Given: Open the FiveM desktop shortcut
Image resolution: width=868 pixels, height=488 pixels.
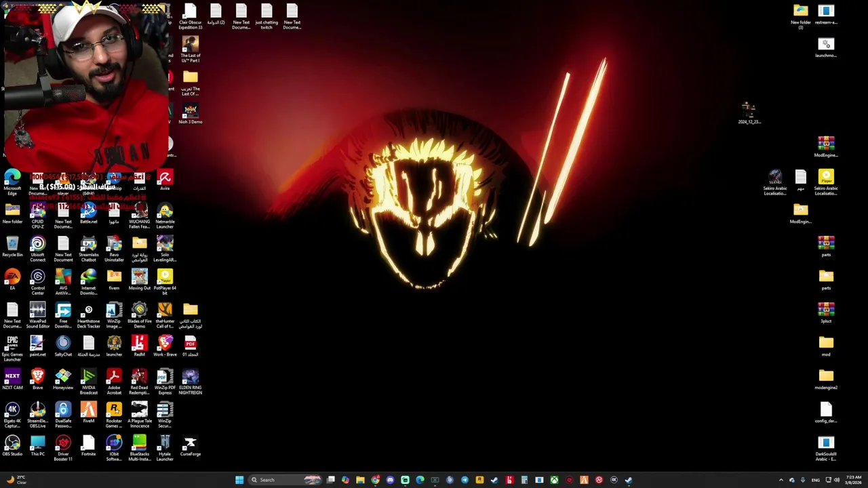Looking at the screenshot, I should point(89,413).
